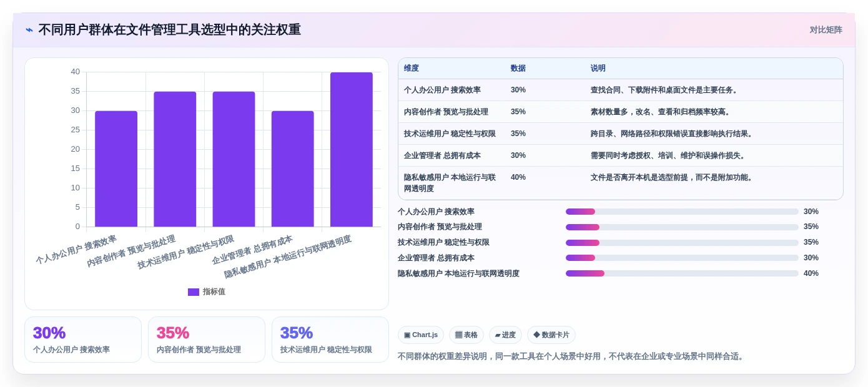
Task: Click the panel title 不同用户群体在文件管理工具选型中的关注权重
Action: click(169, 29)
